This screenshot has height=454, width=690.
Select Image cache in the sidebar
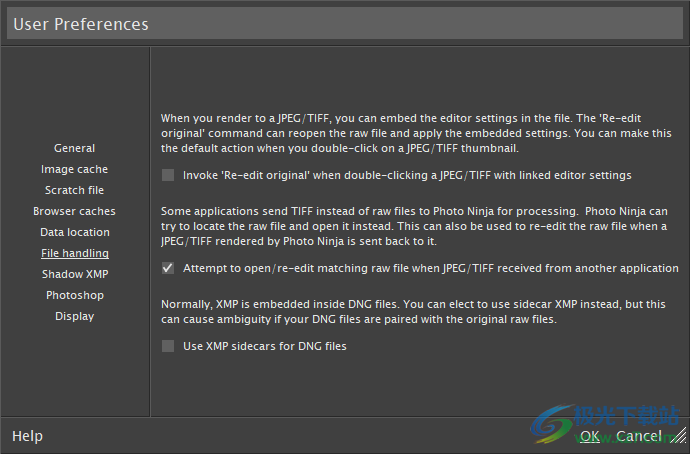coord(74,169)
